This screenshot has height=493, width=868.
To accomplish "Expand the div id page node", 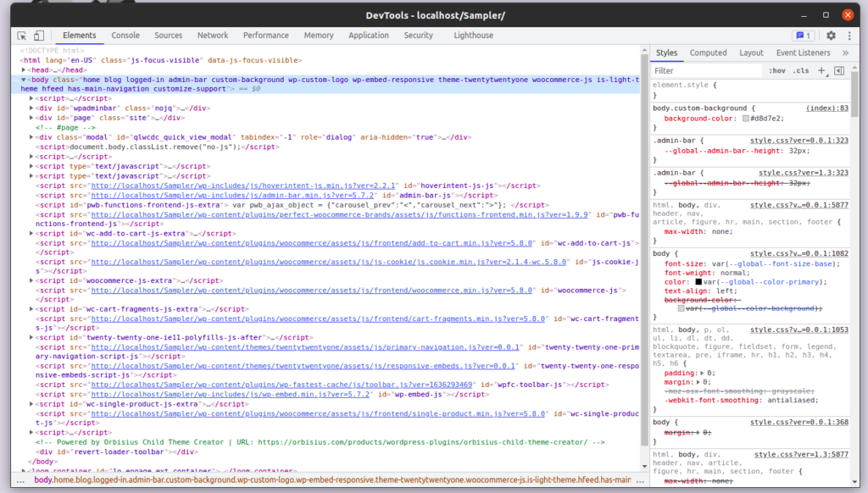I will click(x=31, y=118).
